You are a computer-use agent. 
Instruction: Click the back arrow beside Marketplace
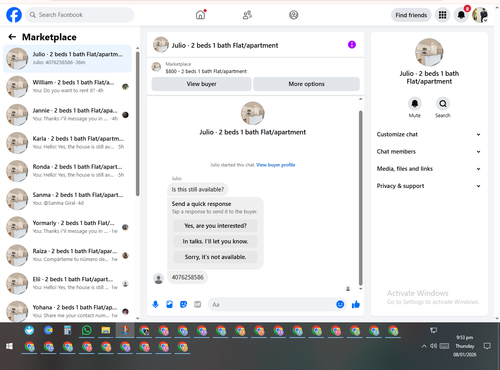12,37
